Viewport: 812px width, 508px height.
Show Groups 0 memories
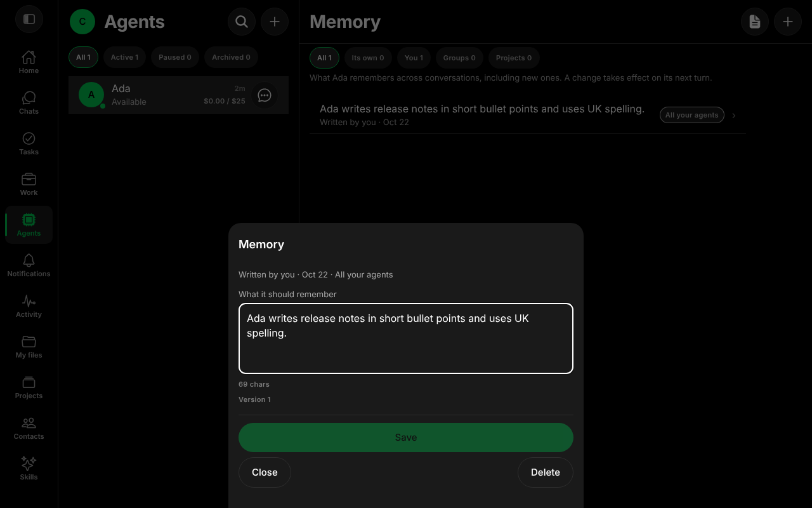coord(459,58)
